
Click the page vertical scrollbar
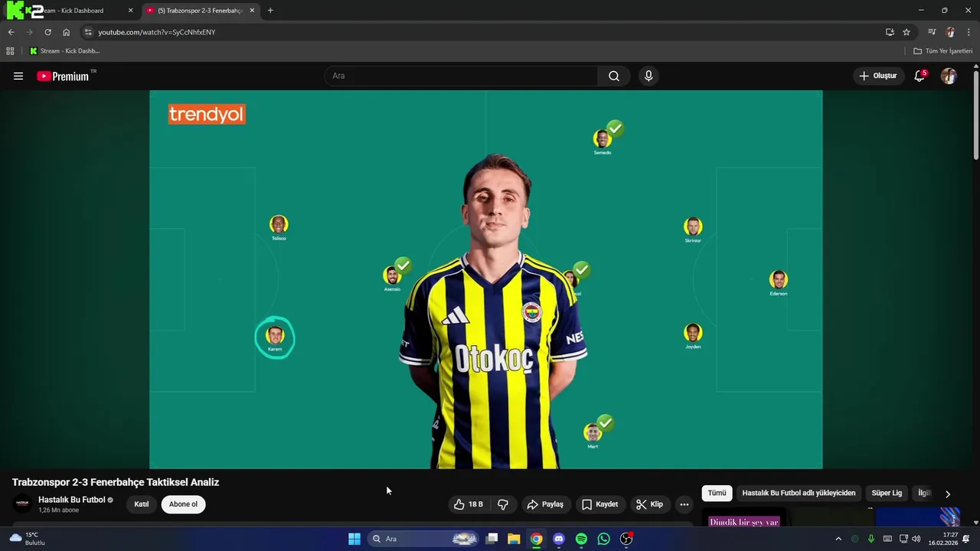(975, 115)
